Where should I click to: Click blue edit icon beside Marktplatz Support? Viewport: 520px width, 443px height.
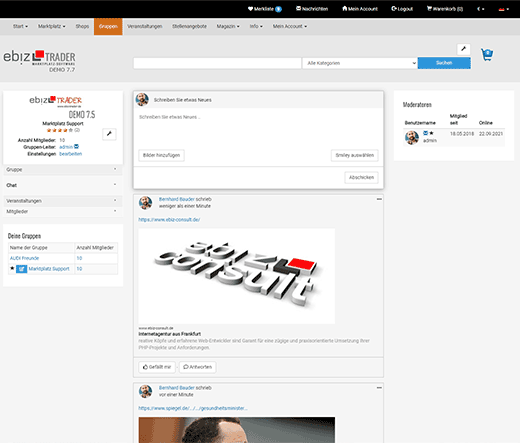[21, 269]
